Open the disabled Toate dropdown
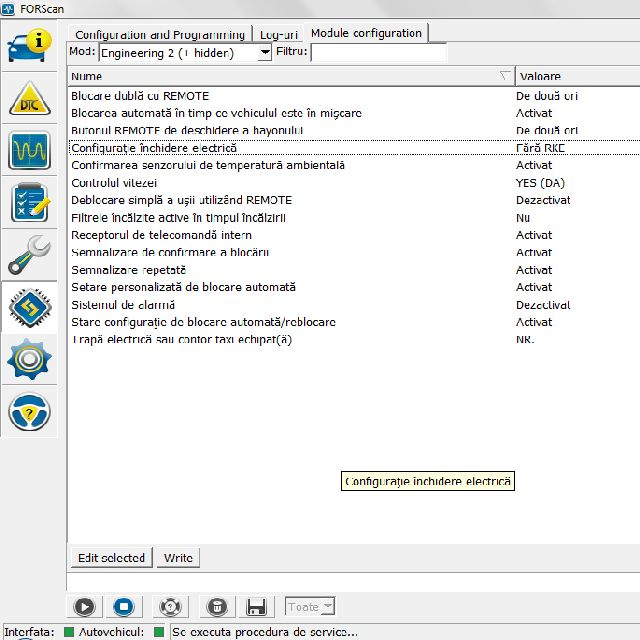The height and width of the screenshot is (640, 640). pyautogui.click(x=310, y=607)
